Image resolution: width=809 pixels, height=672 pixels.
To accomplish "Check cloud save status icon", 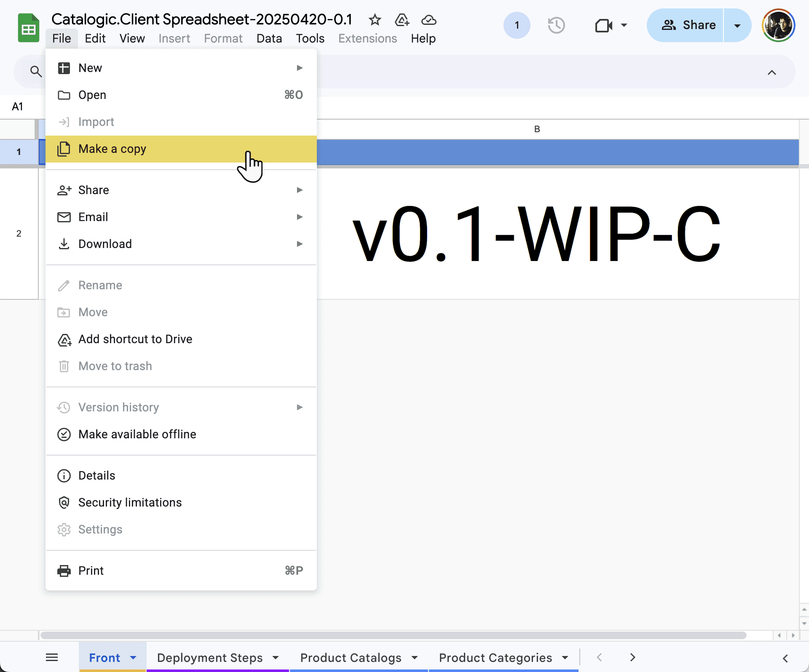I will pos(429,20).
